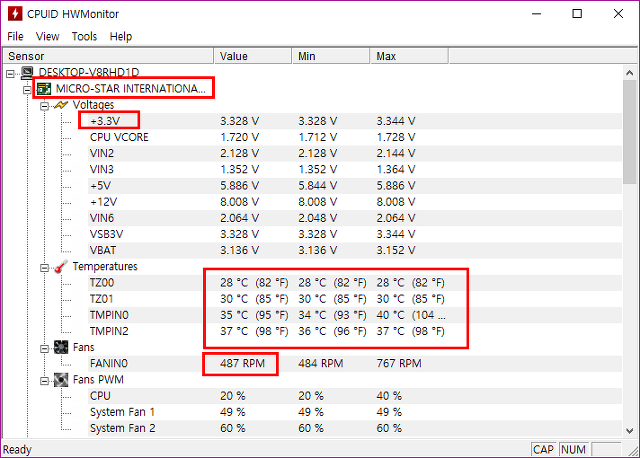Open the Help menu

coord(121,36)
